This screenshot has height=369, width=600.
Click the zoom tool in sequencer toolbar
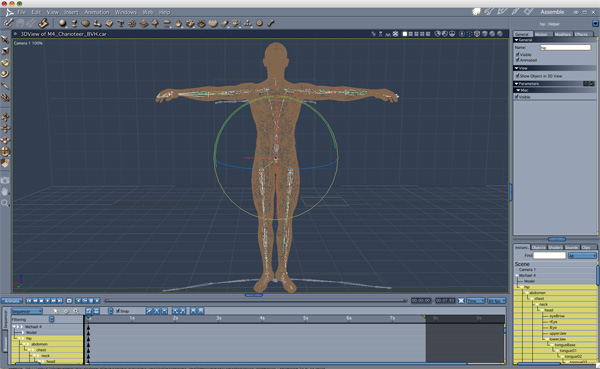(x=76, y=311)
